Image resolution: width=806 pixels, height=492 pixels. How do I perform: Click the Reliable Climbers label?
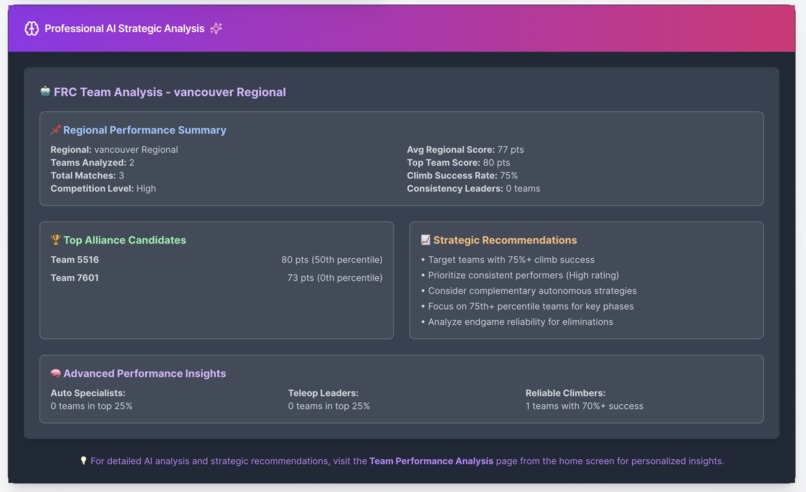click(x=565, y=393)
